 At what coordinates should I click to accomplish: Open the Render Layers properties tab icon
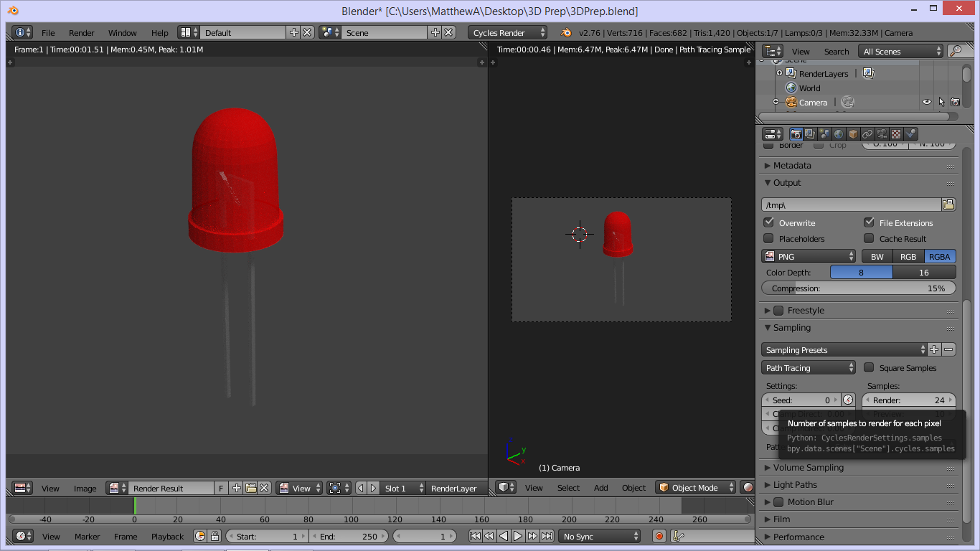click(810, 134)
